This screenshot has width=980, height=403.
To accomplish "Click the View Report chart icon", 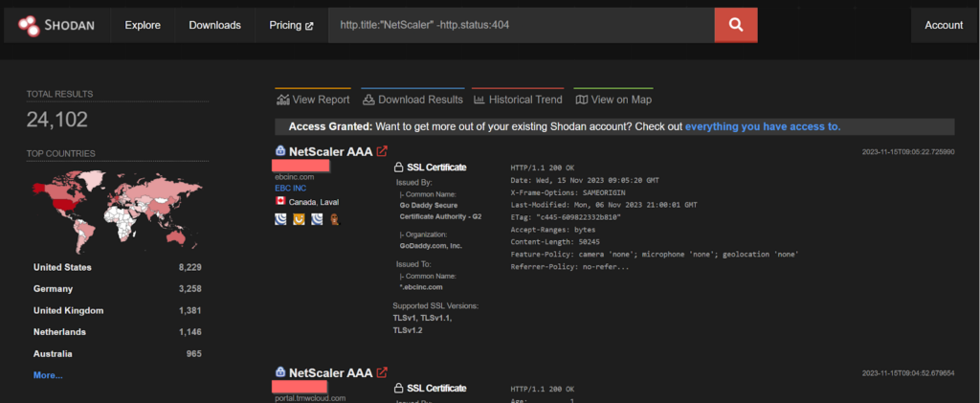I will pyautogui.click(x=283, y=100).
